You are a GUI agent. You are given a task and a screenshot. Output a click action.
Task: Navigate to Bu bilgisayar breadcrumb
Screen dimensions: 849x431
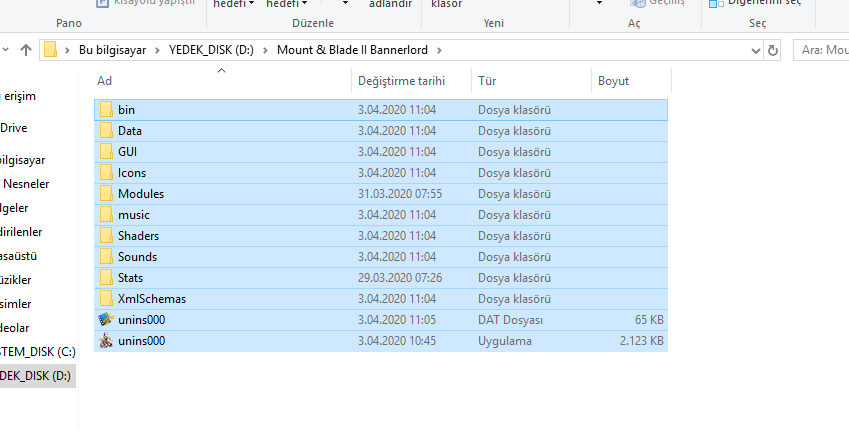(x=113, y=50)
